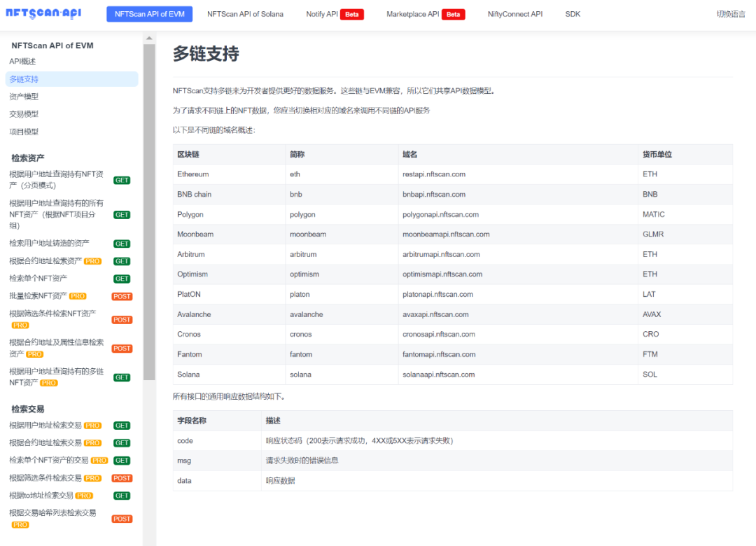Viewport: 756px width, 546px height.
Task: Click the Beta badge on Marketplace API
Action: pos(452,13)
